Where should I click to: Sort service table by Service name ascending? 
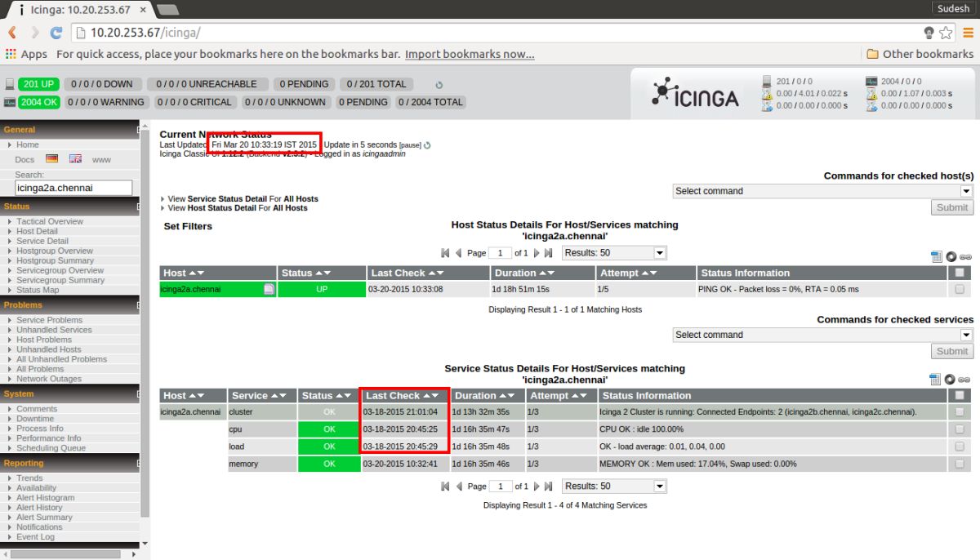point(275,396)
